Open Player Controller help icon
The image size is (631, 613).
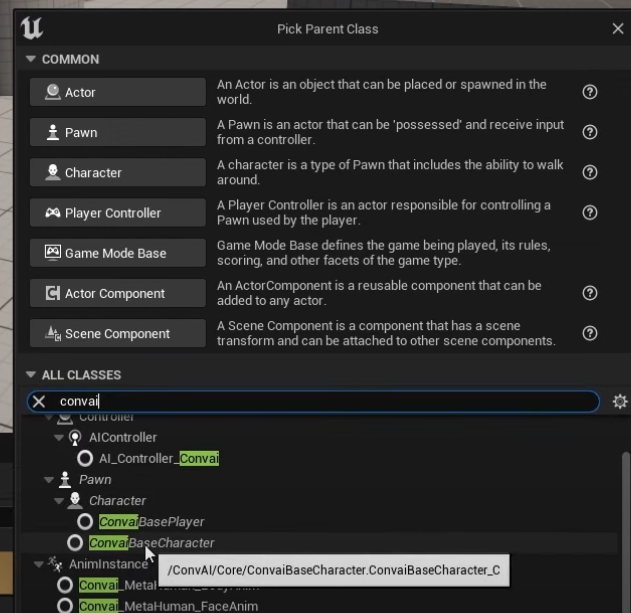589,213
